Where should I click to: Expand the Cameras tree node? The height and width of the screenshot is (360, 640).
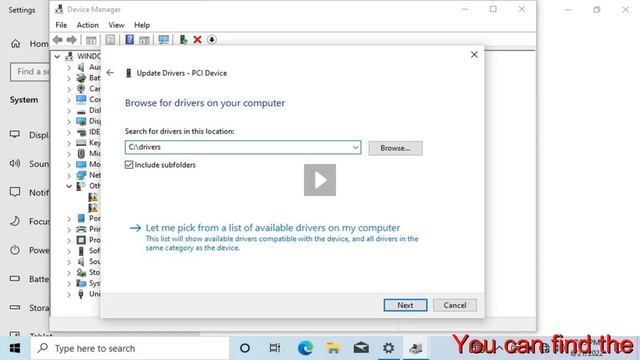(69, 89)
